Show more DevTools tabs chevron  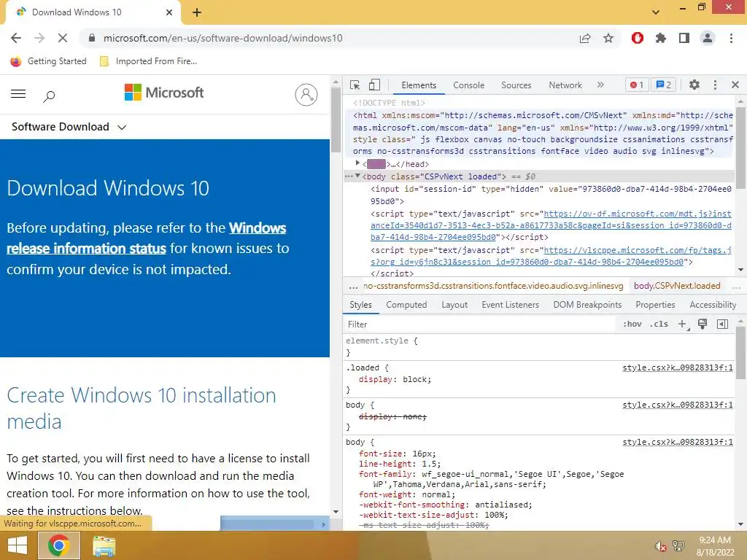tap(600, 85)
